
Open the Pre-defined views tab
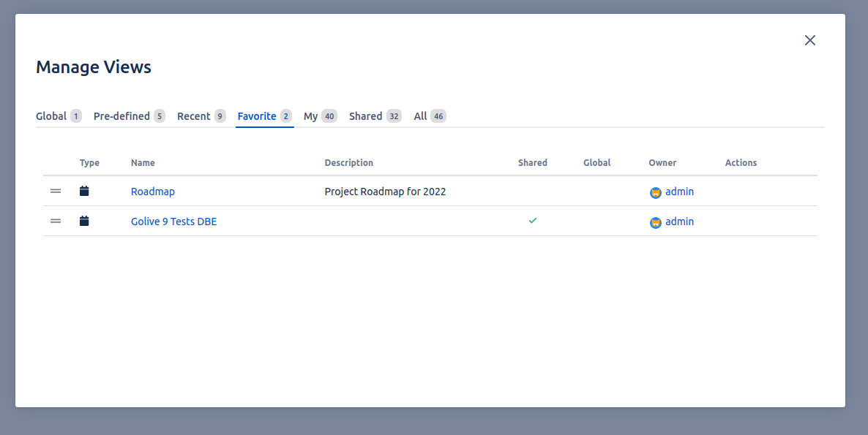coord(121,116)
